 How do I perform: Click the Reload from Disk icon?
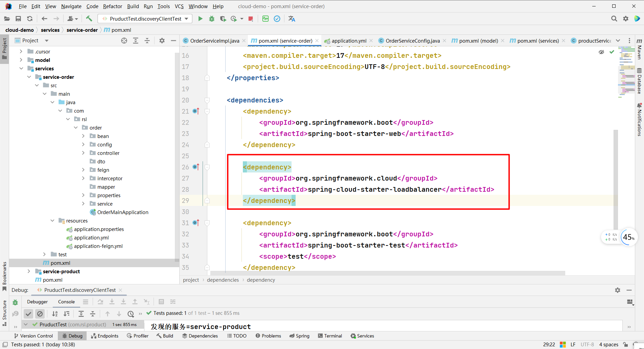click(x=30, y=19)
